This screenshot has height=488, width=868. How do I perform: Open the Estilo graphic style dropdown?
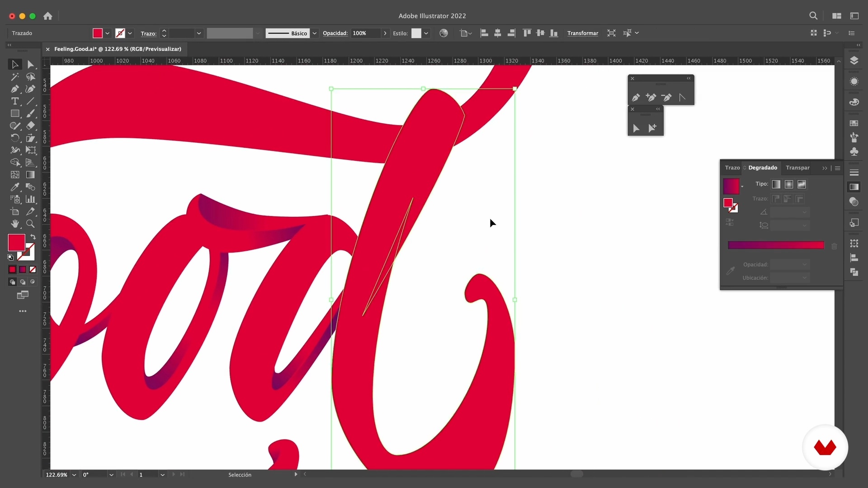426,33
